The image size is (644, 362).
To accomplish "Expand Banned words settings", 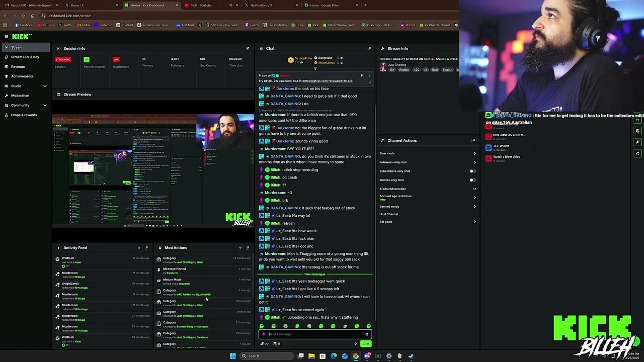I will point(474,207).
